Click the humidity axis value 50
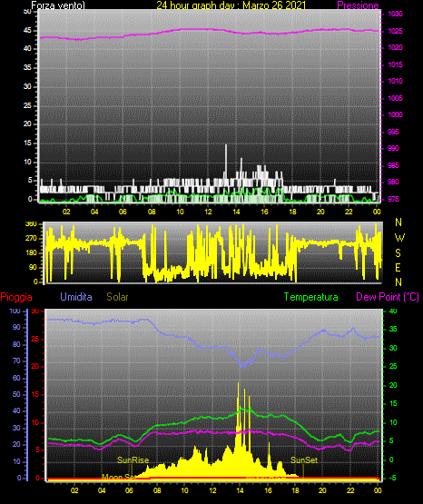The height and width of the screenshot is (504, 423). [16, 394]
